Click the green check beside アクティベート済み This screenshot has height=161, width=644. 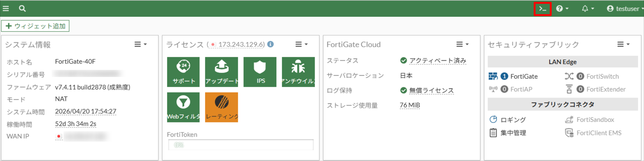[x=403, y=60]
